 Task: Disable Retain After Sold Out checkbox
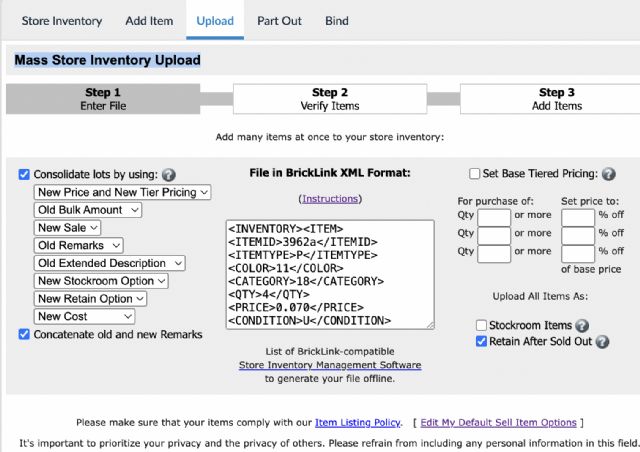(x=482, y=342)
